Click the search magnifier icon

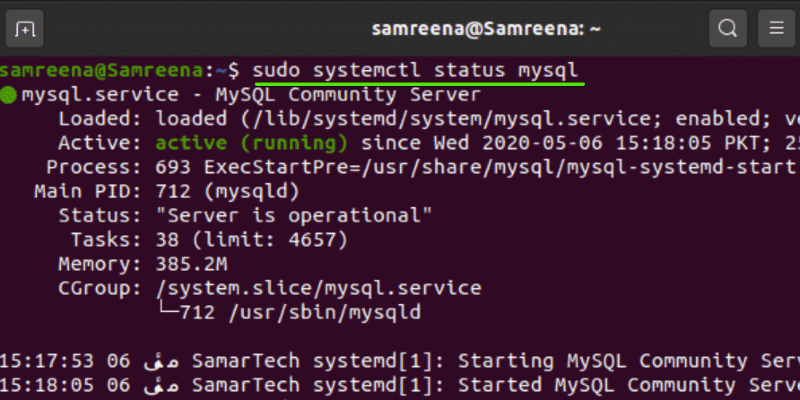[727, 28]
